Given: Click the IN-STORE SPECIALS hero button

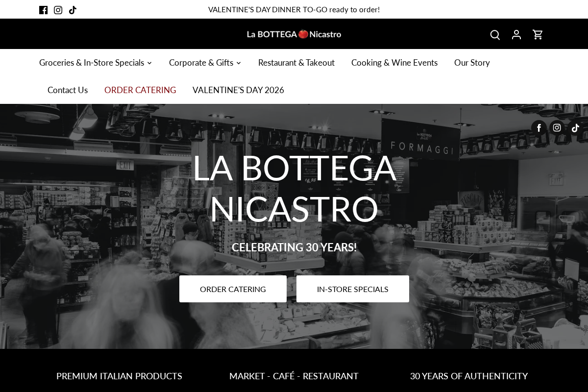Looking at the screenshot, I should [x=353, y=289].
